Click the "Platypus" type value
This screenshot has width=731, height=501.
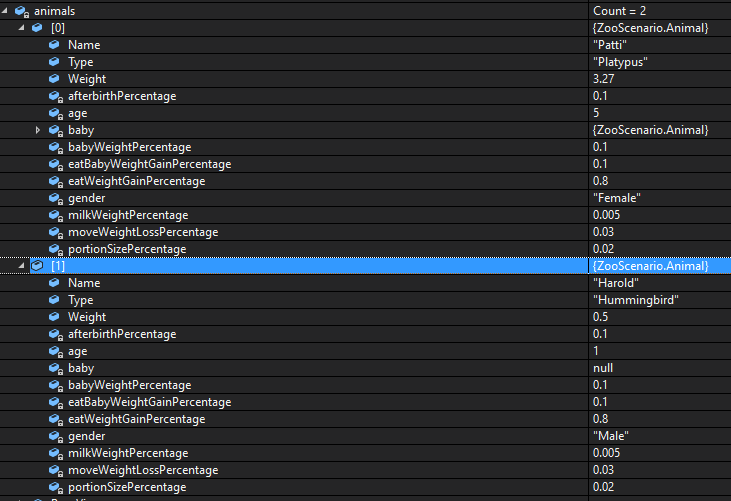(x=620, y=62)
